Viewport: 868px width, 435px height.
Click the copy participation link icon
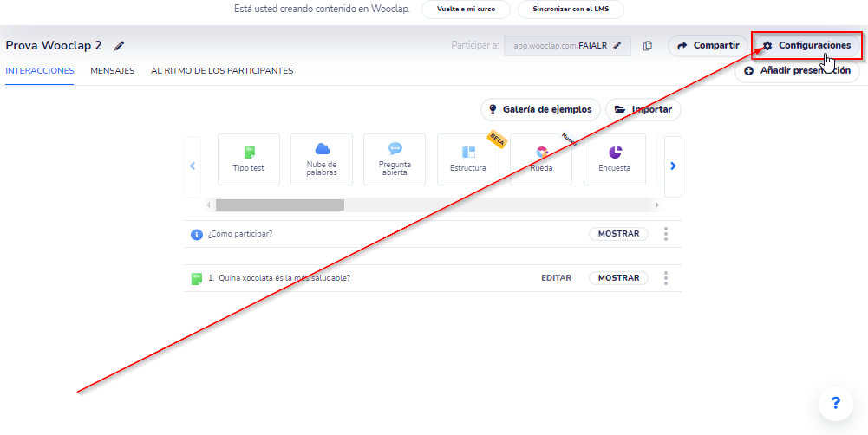tap(648, 46)
